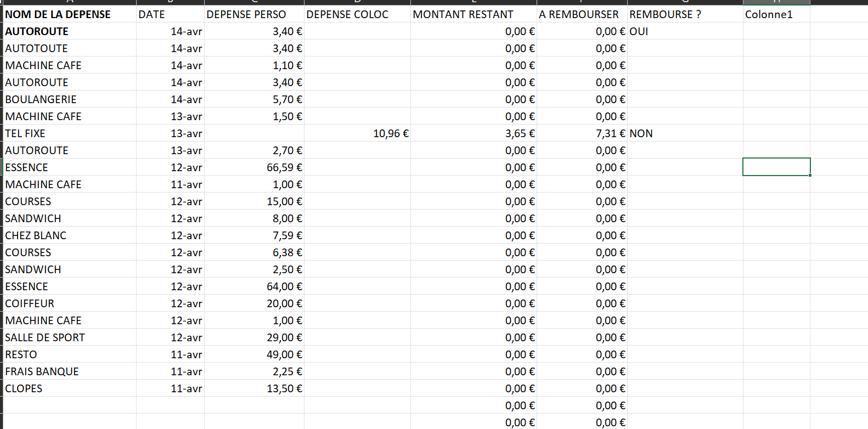Click the SALLE DE SPORT cell
Viewport: 868px width, 429px height.
70,337
